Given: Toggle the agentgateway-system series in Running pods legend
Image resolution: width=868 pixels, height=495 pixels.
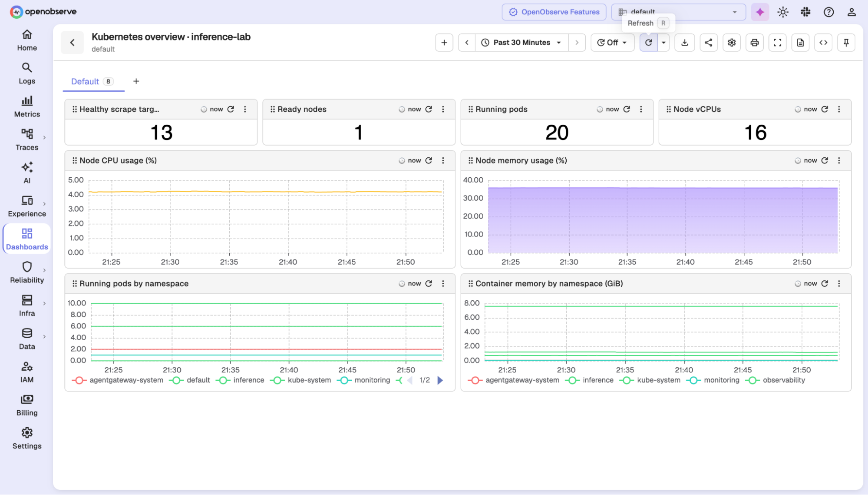Looking at the screenshot, I should pyautogui.click(x=117, y=380).
